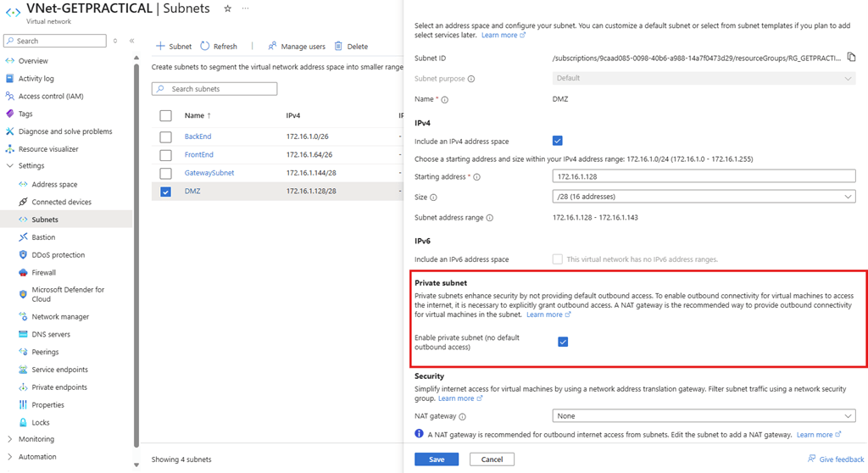Click the Access control (IAM) icon
Screen dimensions: 868x473
9,96
